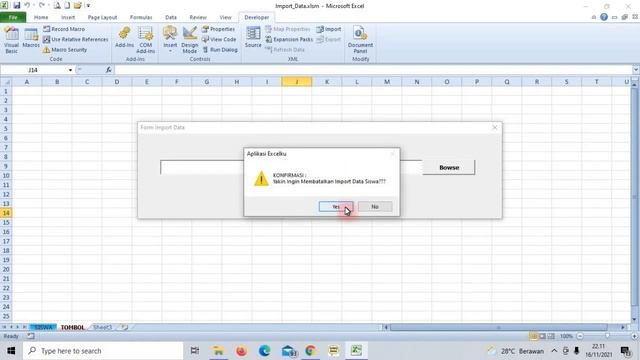Screen dimensions: 640x360
Task: Click the file path text box
Action: coord(291,167)
